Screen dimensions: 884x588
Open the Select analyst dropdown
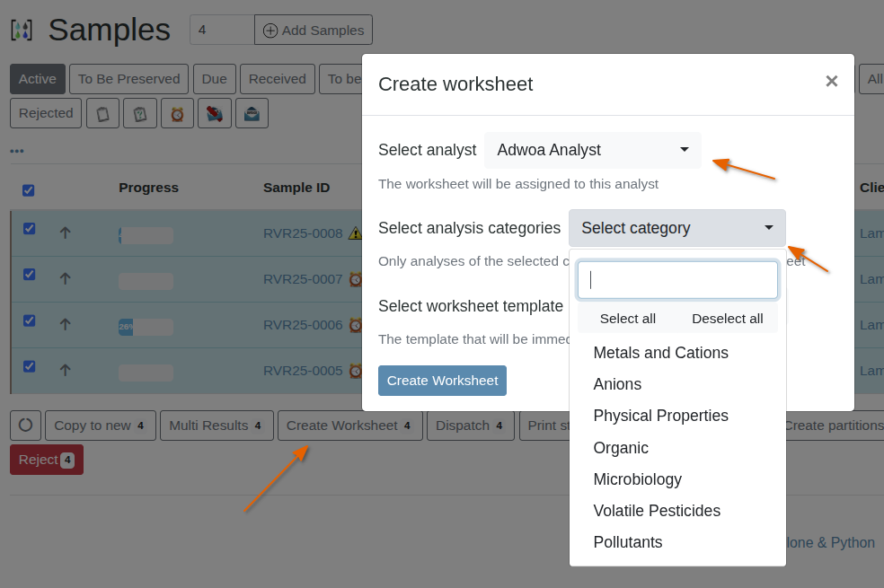click(x=592, y=150)
